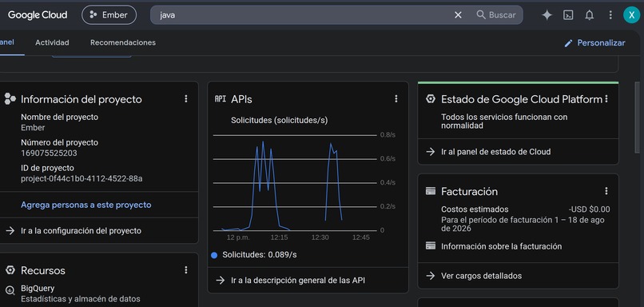Click the Buscar search button
This screenshot has width=644, height=307.
coord(496,15)
